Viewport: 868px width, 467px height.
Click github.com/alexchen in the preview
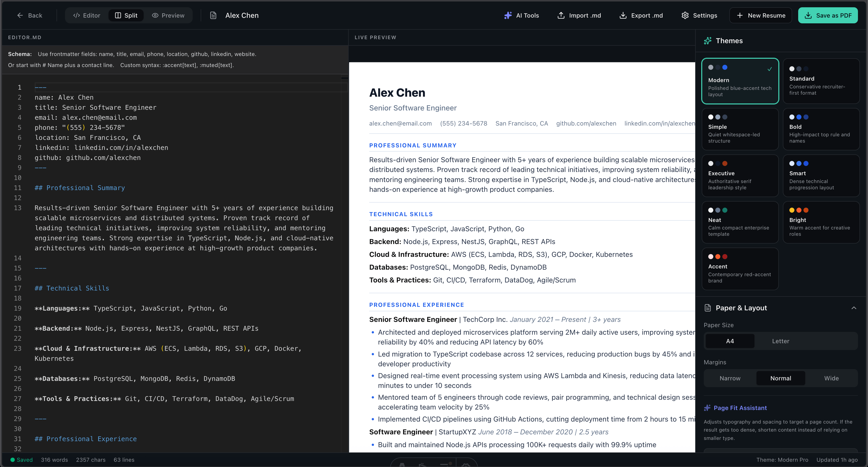[586, 123]
